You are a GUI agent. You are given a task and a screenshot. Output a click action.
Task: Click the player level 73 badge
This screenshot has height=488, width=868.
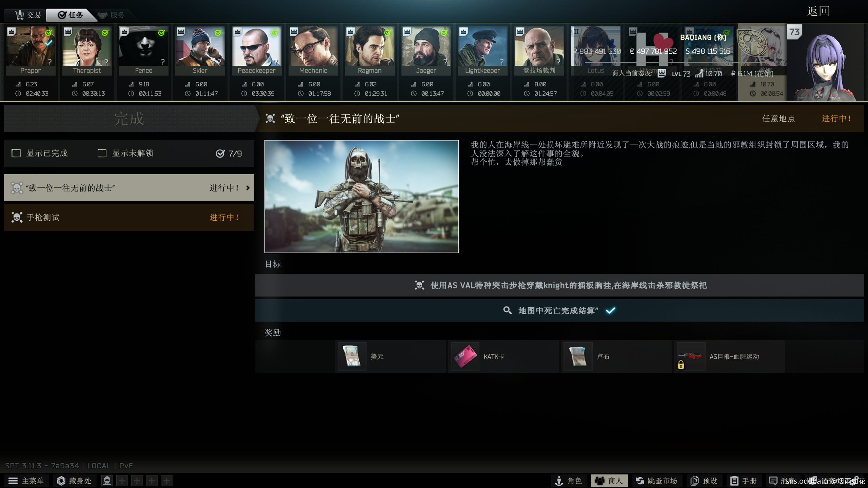[794, 32]
